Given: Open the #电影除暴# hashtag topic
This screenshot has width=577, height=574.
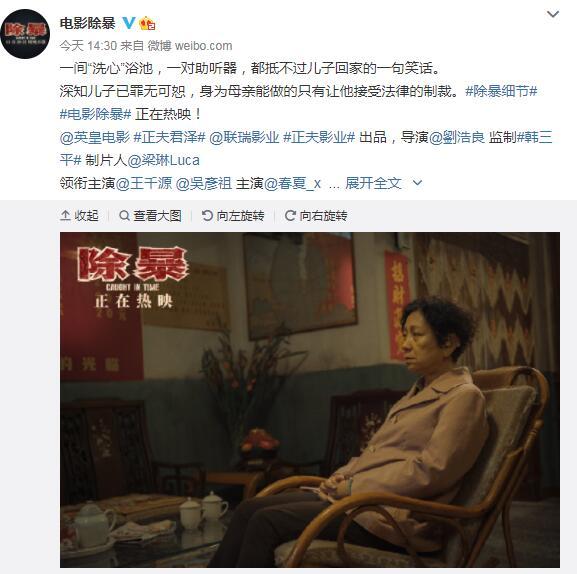Looking at the screenshot, I should [95, 114].
